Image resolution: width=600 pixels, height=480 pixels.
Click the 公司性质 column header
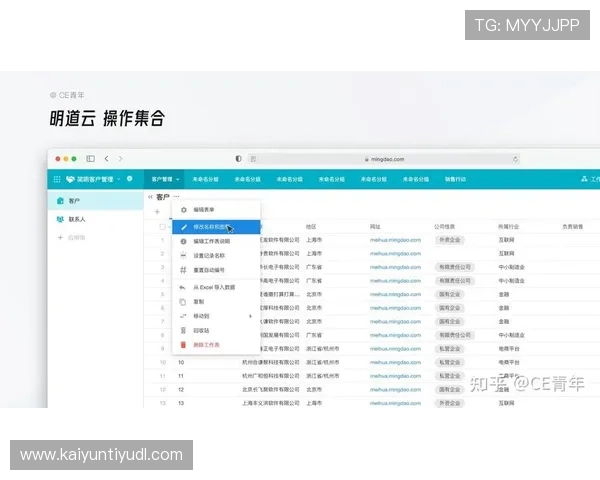pyautogui.click(x=444, y=227)
